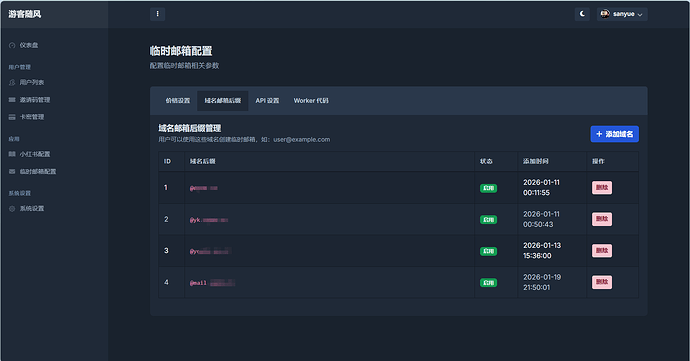The height and width of the screenshot is (361, 690).
Task: Click the 小红书配置 sidebar icon
Action: 12,154
